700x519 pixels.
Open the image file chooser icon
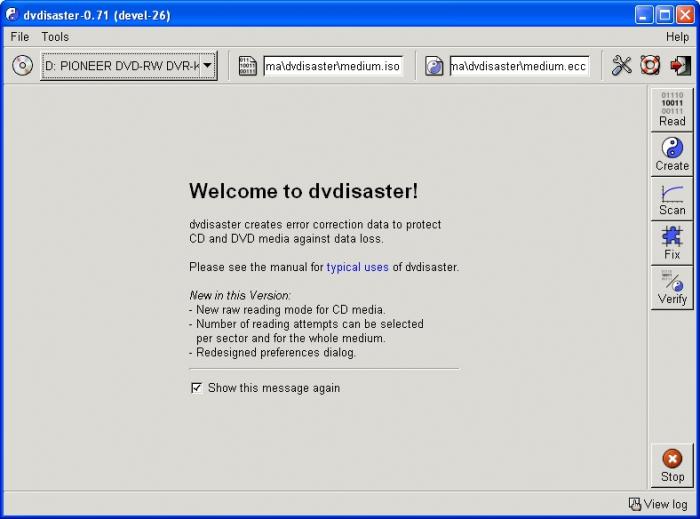click(x=247, y=66)
